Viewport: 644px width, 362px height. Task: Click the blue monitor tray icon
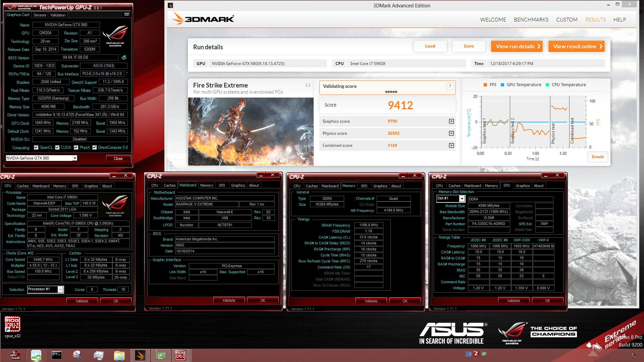click(469, 354)
